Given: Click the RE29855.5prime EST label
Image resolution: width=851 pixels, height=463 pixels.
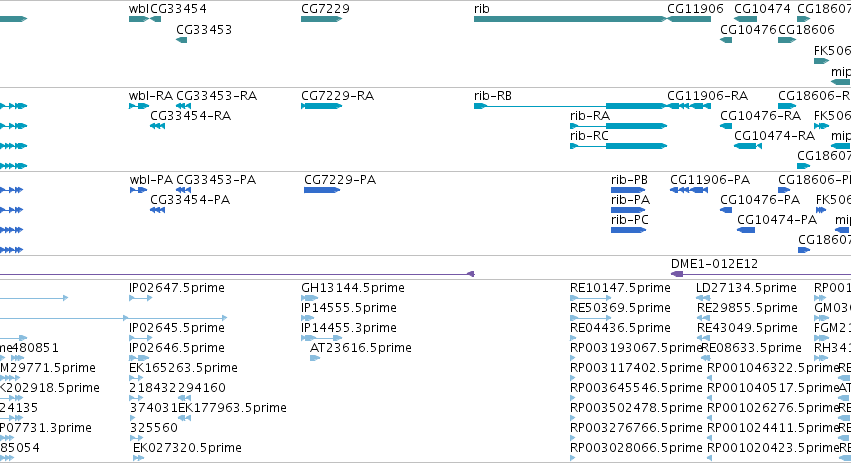Looking at the screenshot, I should 747,308.
